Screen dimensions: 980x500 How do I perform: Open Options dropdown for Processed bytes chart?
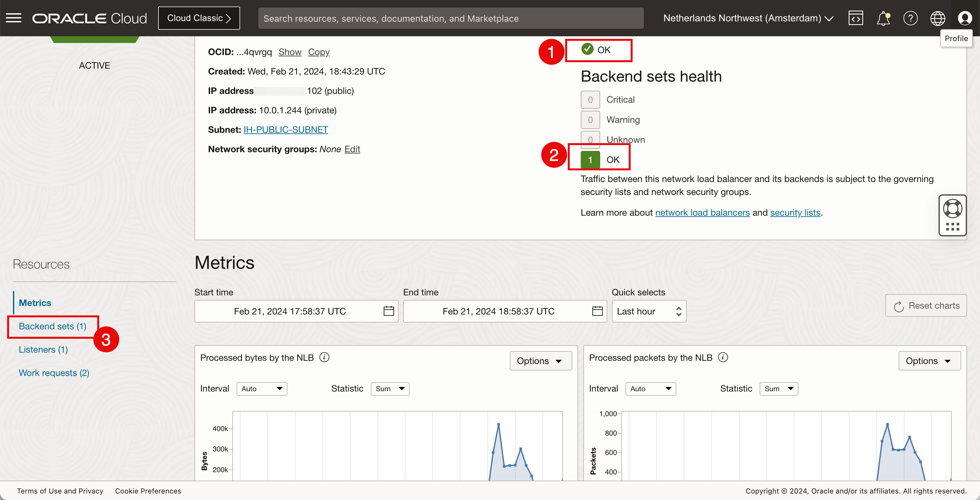click(540, 360)
